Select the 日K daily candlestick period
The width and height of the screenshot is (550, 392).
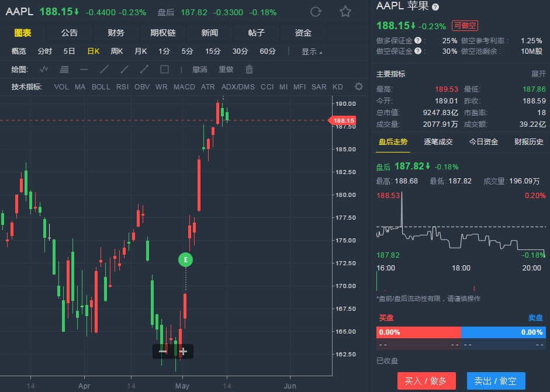tap(94, 51)
